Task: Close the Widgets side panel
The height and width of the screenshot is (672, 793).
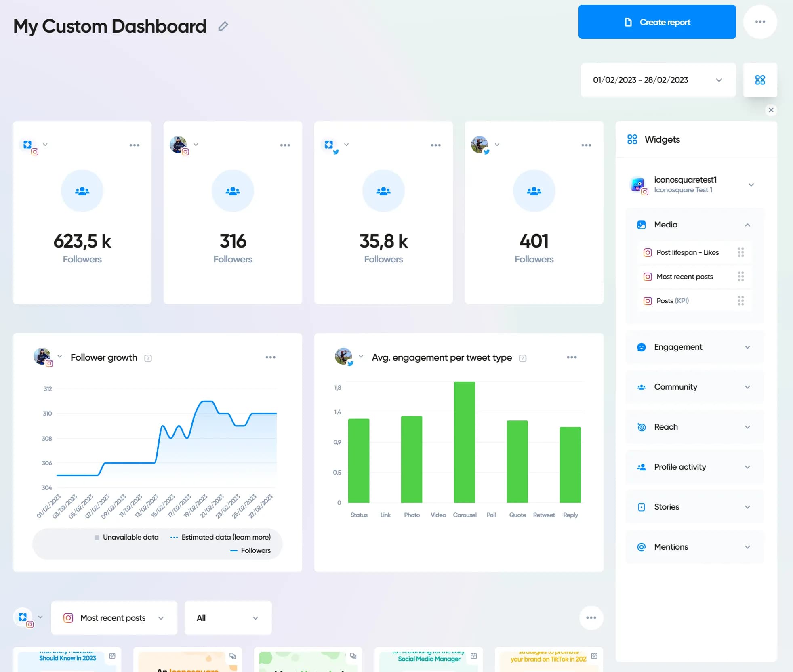Action: pyautogui.click(x=771, y=110)
